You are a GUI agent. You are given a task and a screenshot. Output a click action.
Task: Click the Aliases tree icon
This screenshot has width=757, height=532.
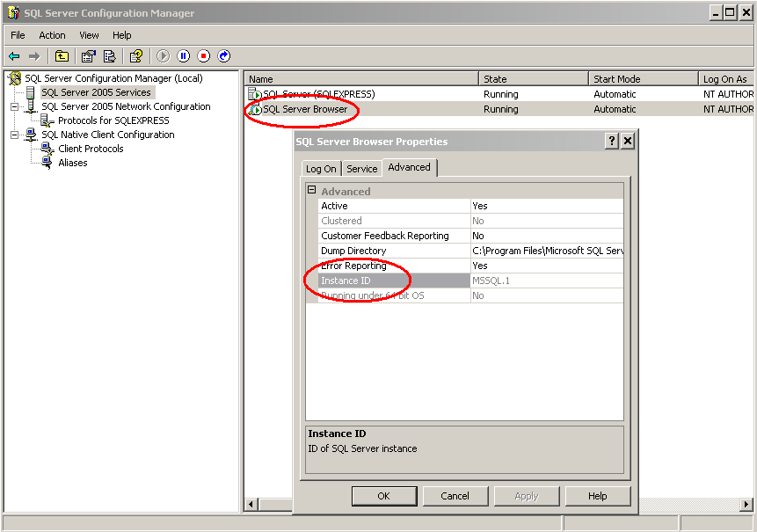coord(47,163)
